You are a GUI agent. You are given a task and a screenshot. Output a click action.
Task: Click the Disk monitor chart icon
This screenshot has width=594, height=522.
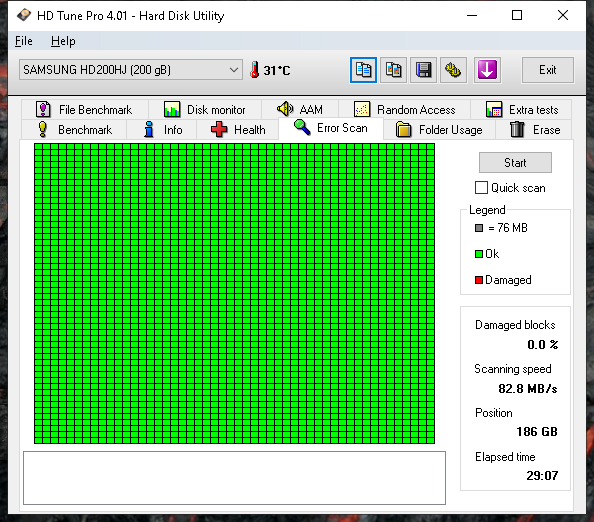point(172,109)
